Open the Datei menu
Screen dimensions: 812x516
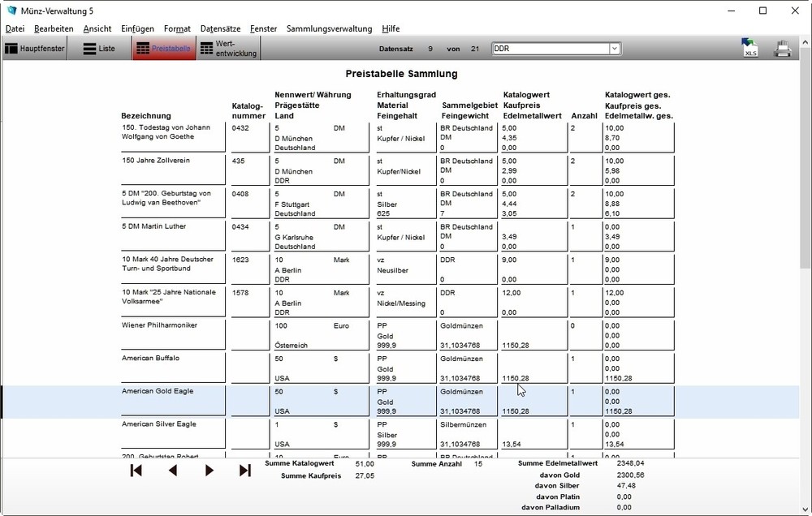coord(15,28)
